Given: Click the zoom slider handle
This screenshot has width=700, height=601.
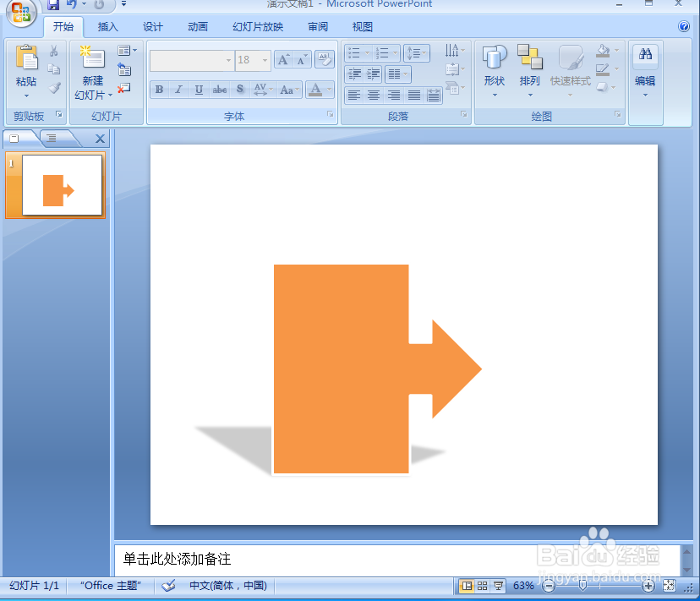Looking at the screenshot, I should tap(582, 586).
